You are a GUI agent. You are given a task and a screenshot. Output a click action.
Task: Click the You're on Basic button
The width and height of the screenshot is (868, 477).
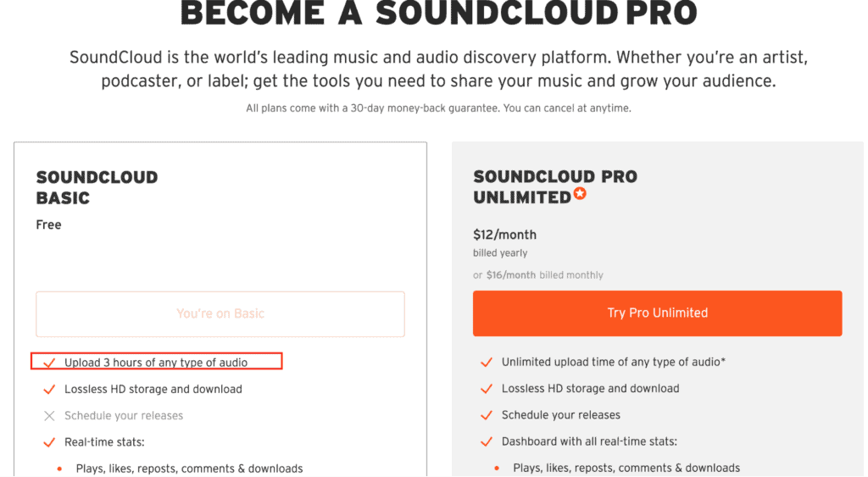(220, 313)
